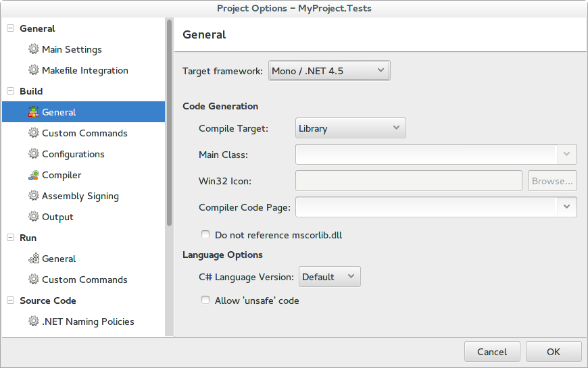
Task: Click the Code Generation heading
Action: pos(220,106)
